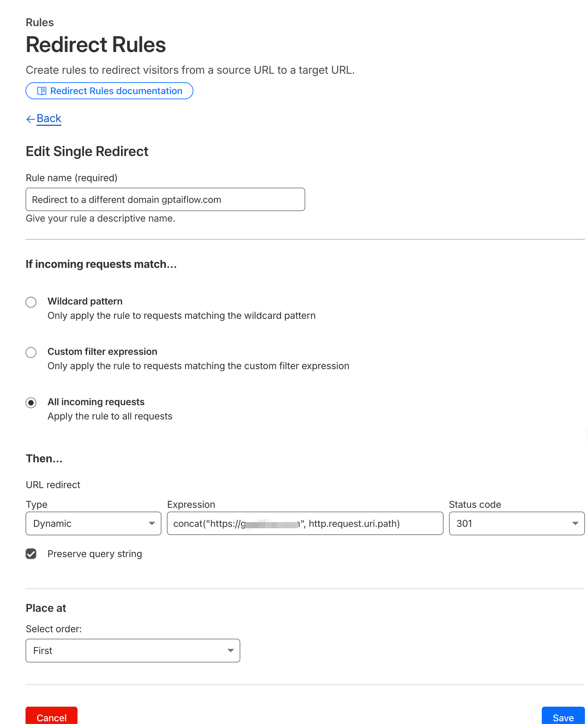Click the Type dropdown caret arrow
This screenshot has width=588, height=724.
pos(152,523)
